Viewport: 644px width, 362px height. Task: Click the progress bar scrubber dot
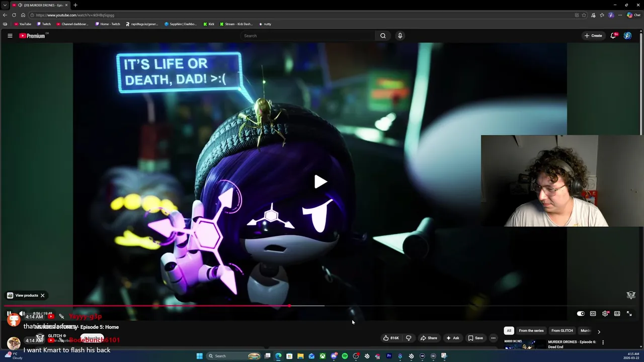(x=289, y=306)
